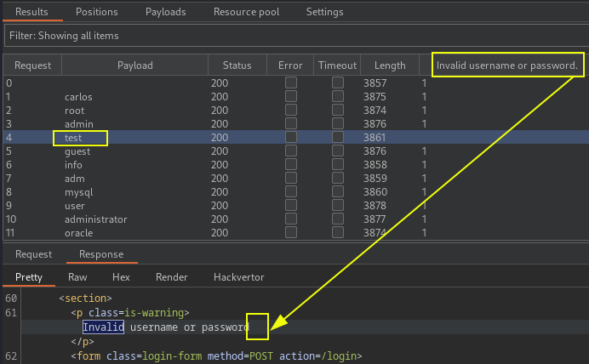Toggle Error checkbox for test row

tap(291, 137)
